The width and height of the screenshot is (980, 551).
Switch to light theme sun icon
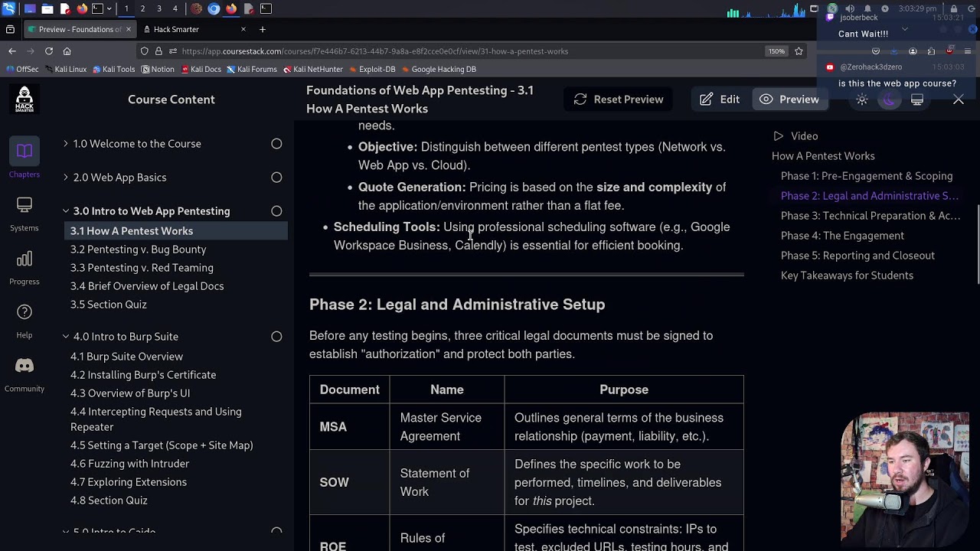862,99
